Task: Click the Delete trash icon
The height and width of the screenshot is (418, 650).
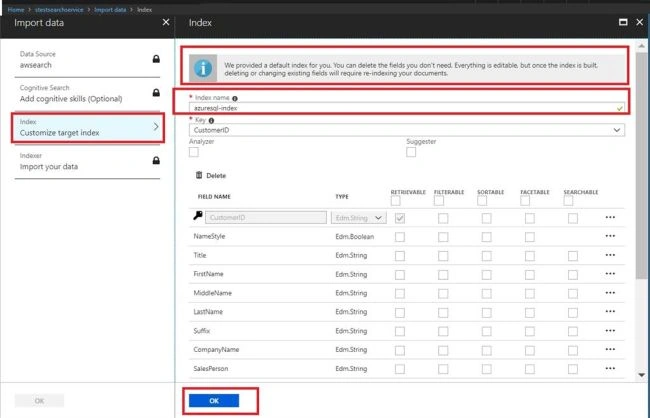Action: (199, 175)
